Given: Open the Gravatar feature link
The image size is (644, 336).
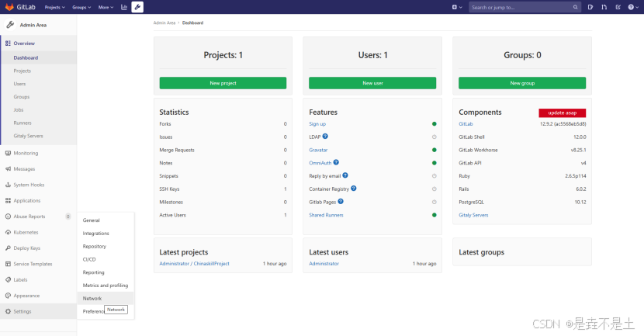Looking at the screenshot, I should tap(318, 150).
